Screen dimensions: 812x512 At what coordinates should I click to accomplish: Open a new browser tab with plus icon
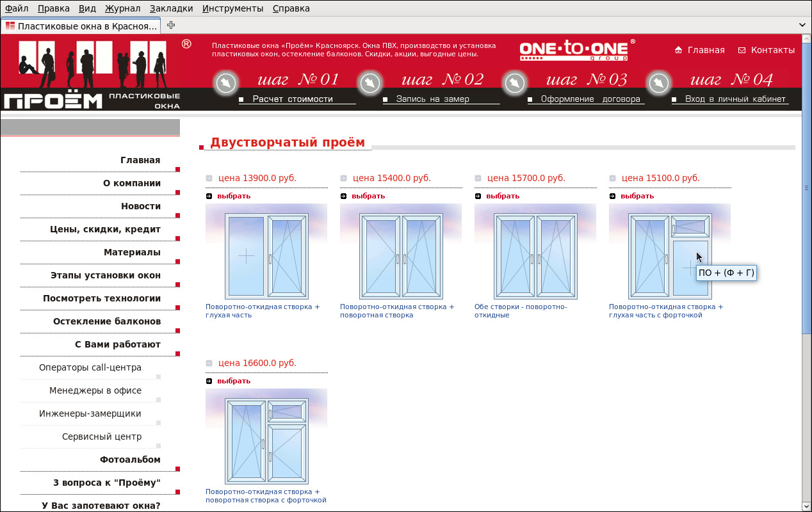point(171,26)
